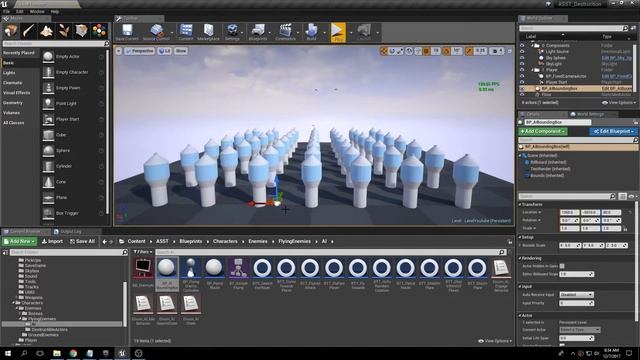This screenshot has width=640, height=360.
Task: Toggle visibility eye for BP_FixedCameraActor
Action: coord(522,76)
